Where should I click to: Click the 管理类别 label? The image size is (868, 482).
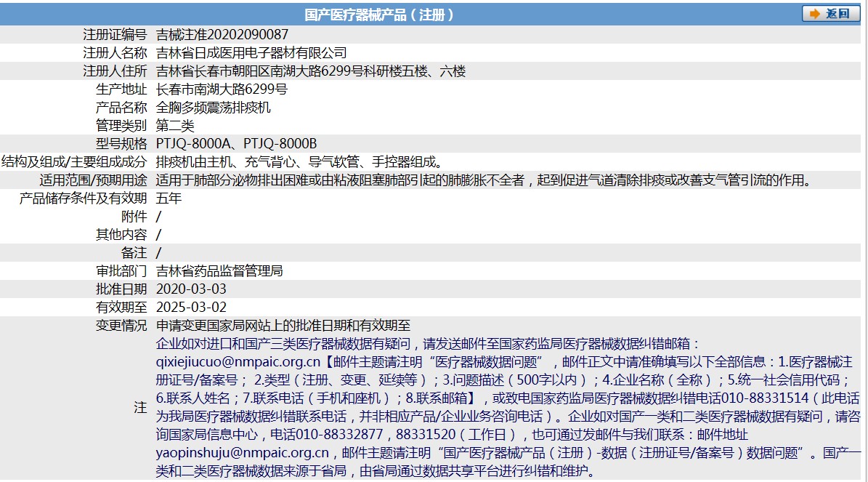click(121, 126)
